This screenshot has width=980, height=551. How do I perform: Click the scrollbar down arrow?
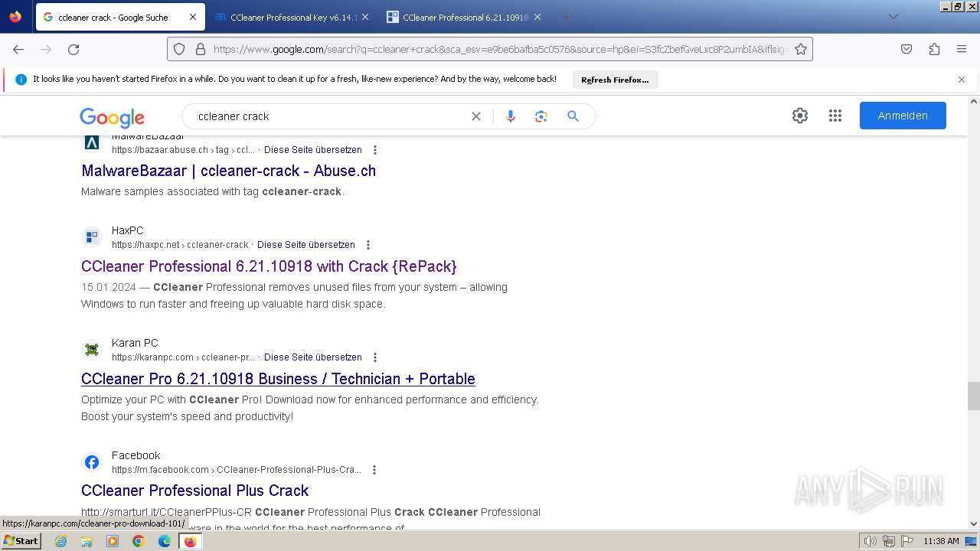tap(974, 524)
